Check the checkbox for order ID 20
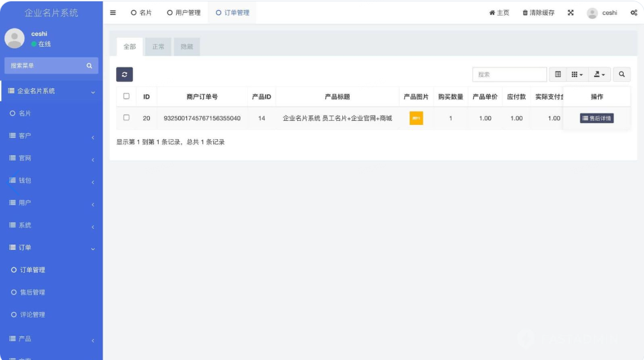 coord(126,118)
